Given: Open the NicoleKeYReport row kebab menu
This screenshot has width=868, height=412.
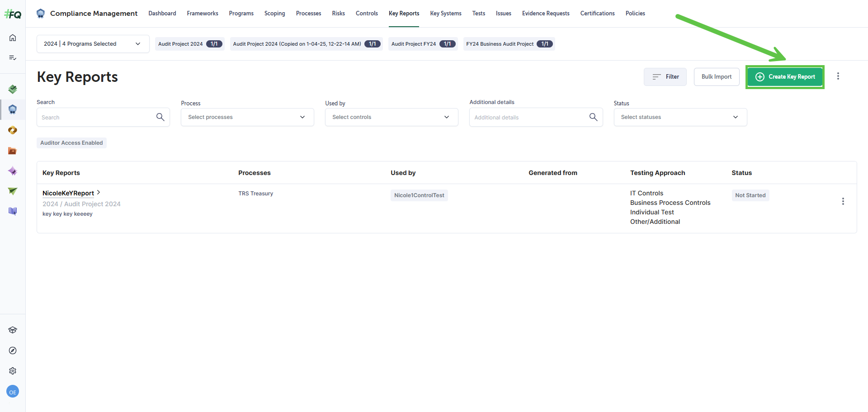Looking at the screenshot, I should coord(843,201).
